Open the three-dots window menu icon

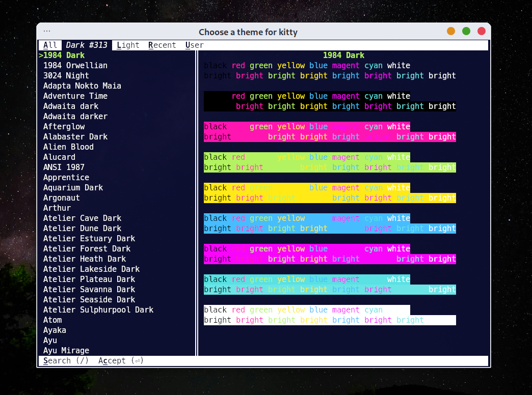pos(47,31)
